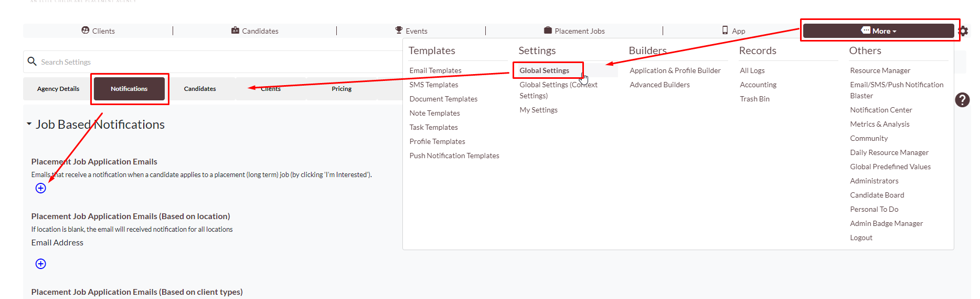Select the Notifications tab

point(129,89)
